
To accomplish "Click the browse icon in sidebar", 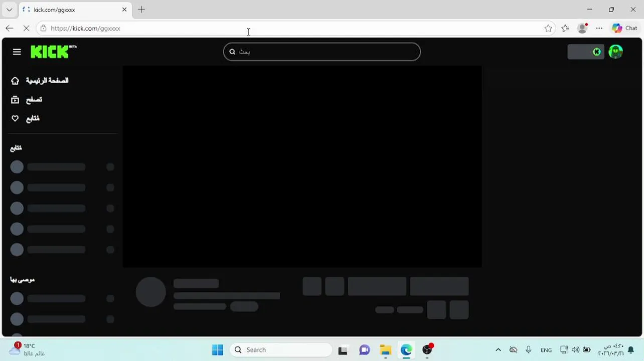I will (15, 100).
